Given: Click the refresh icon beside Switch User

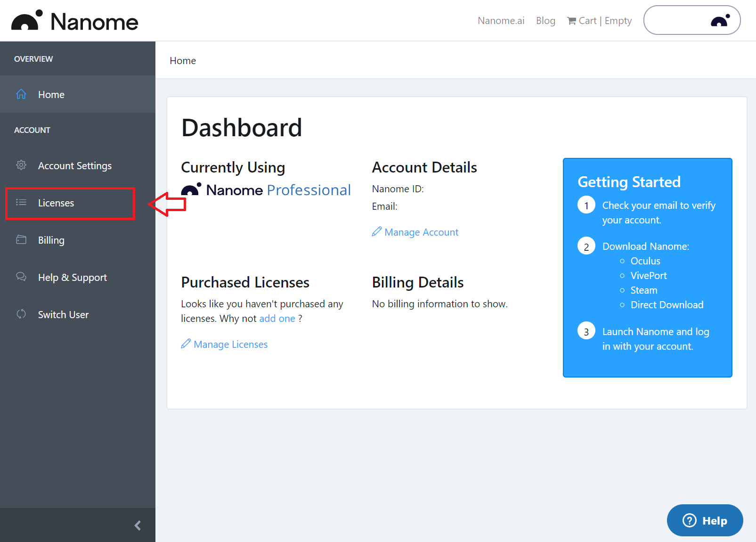Looking at the screenshot, I should click(x=21, y=314).
